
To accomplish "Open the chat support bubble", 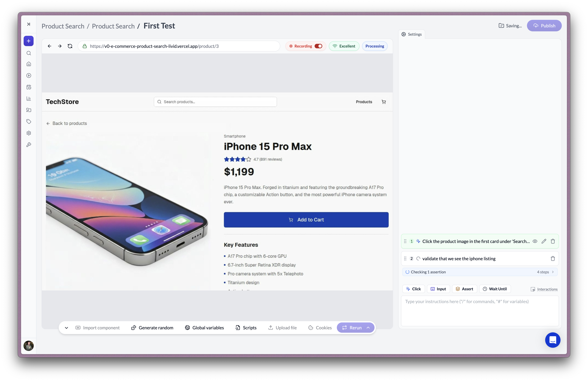I will (x=552, y=340).
